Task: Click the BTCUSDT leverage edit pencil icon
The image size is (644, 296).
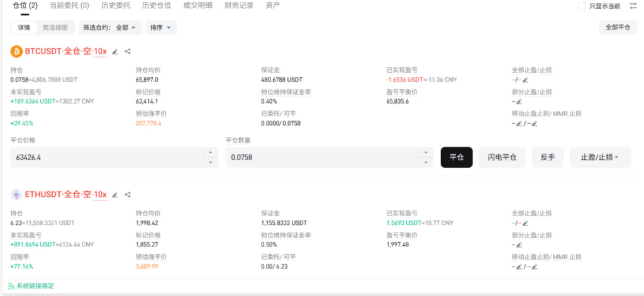Action: point(115,52)
